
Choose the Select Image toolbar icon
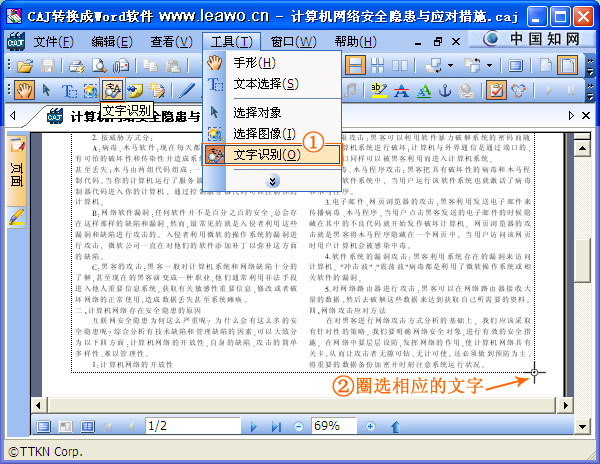click(90, 91)
